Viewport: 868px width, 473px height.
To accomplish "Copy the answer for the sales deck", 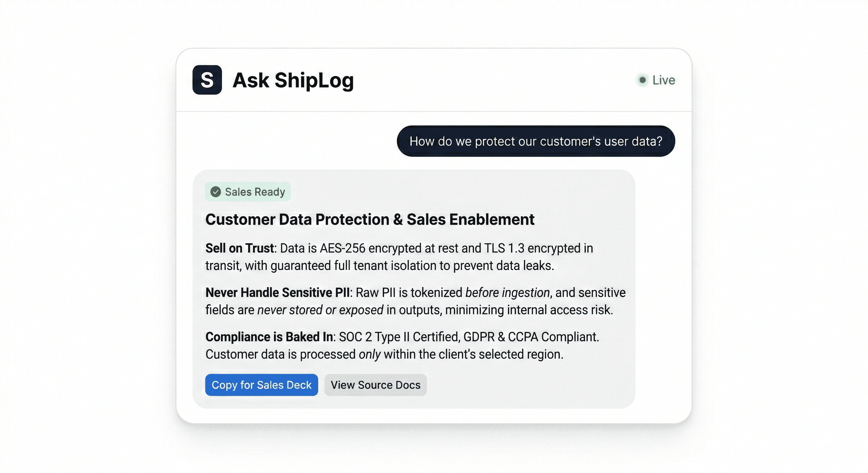I will [261, 385].
